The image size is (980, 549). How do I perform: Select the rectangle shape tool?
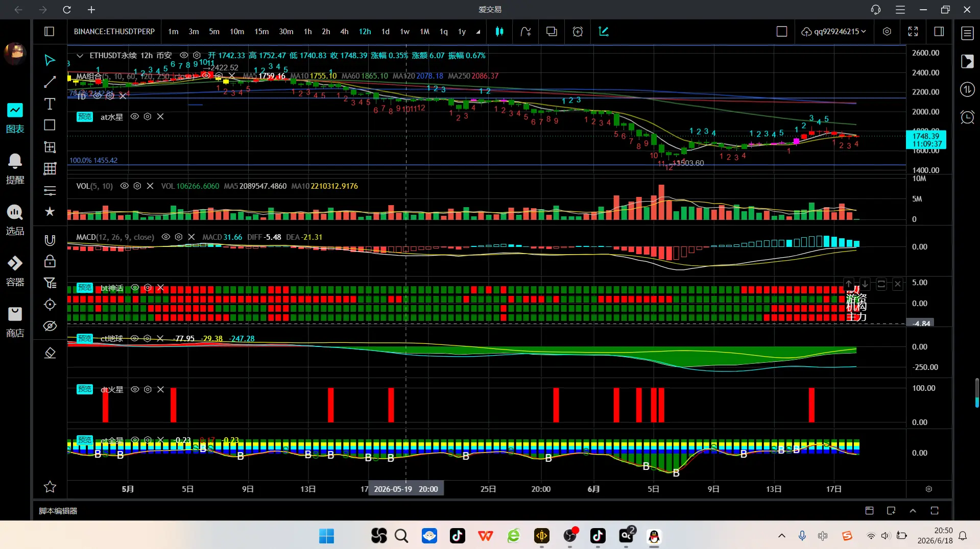tap(50, 125)
